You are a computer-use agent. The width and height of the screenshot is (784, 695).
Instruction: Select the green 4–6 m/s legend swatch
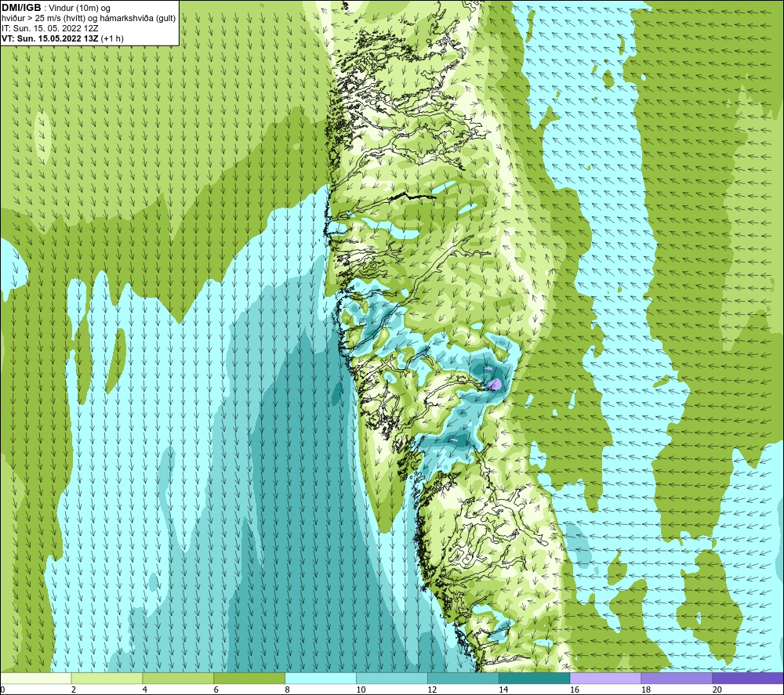pos(178,678)
